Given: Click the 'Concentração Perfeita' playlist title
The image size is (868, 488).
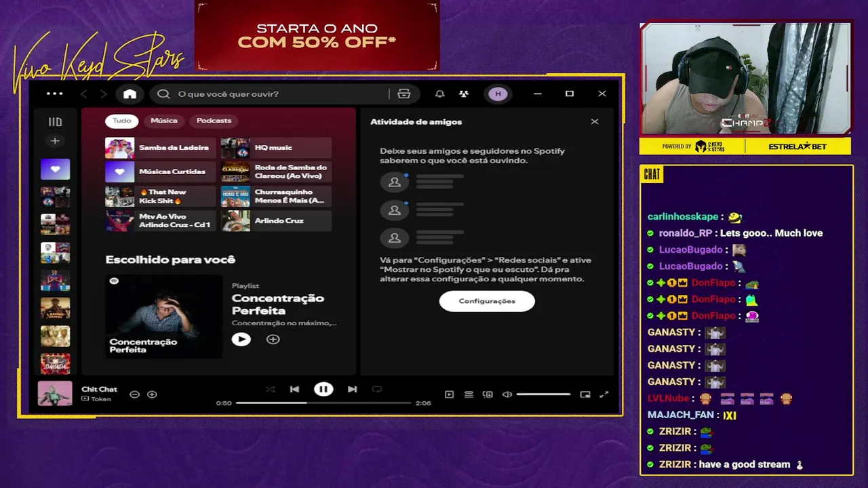Looking at the screenshot, I should tap(278, 304).
